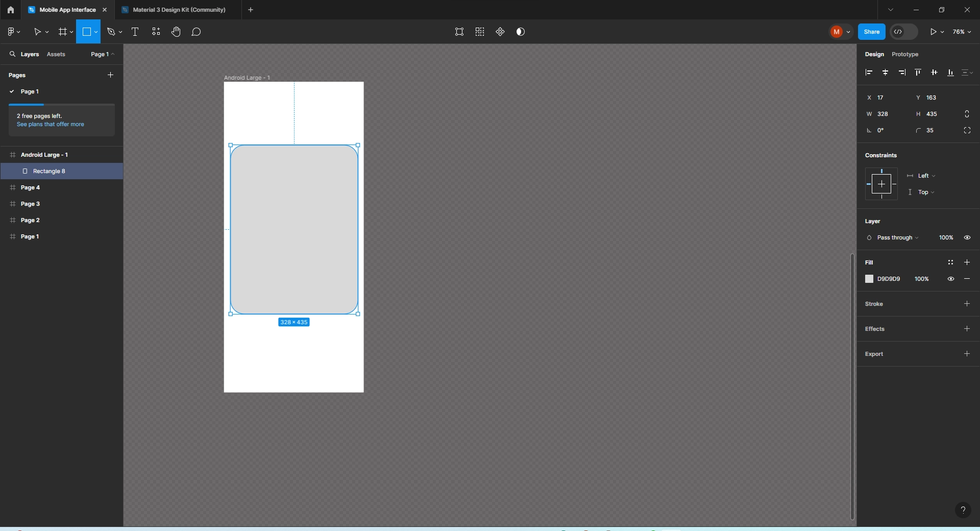Open the Resources tool

(x=156, y=32)
